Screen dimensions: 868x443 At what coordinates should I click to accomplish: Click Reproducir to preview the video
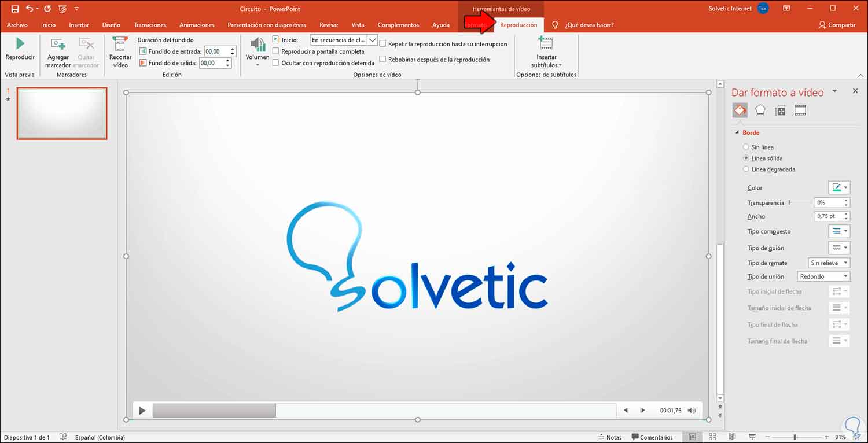pos(20,49)
